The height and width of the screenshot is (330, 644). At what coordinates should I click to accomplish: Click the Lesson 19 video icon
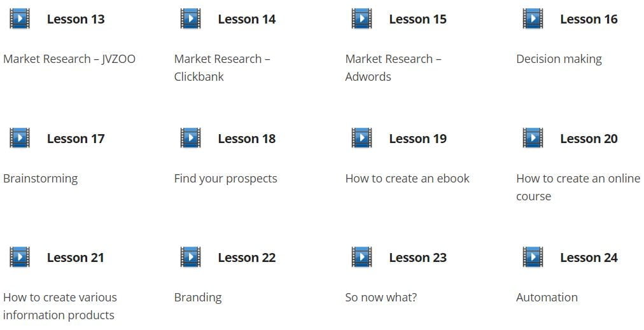362,138
